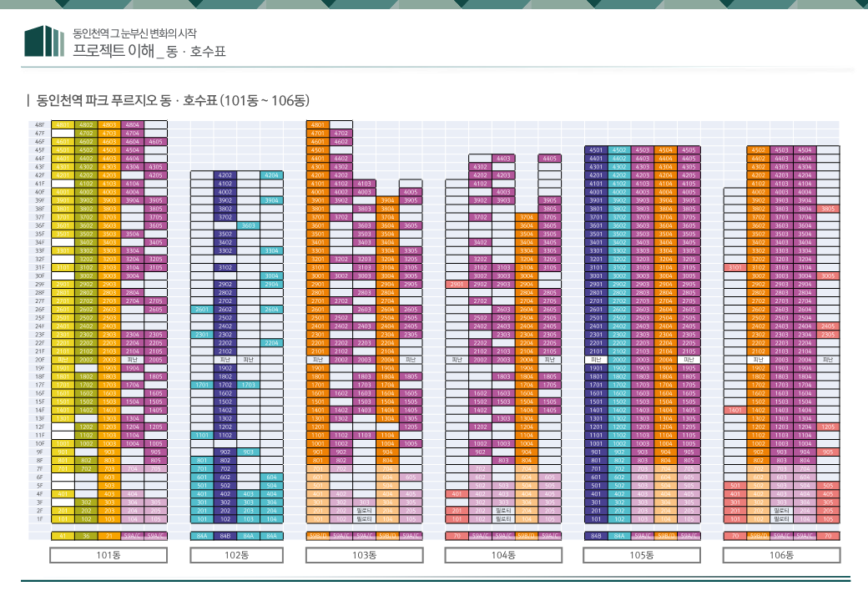Image resolution: width=868 pixels, height=601 pixels.
Task: Choose the 105동 building label box
Action: 641,555
